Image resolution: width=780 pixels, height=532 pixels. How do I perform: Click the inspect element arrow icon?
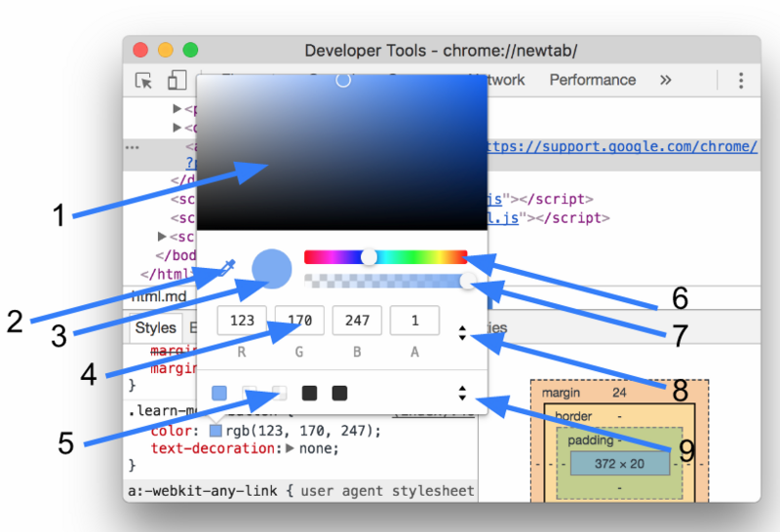143,81
